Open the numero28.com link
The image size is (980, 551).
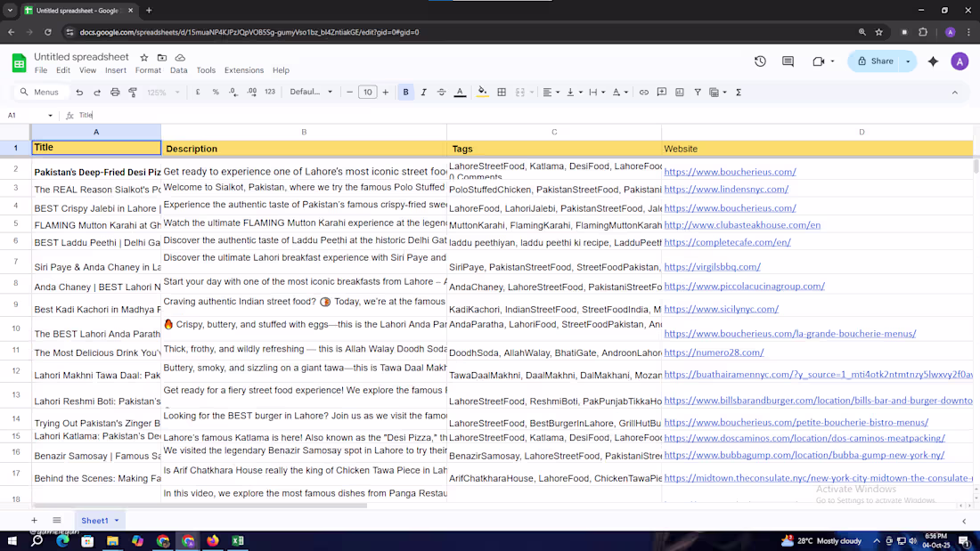[714, 352]
